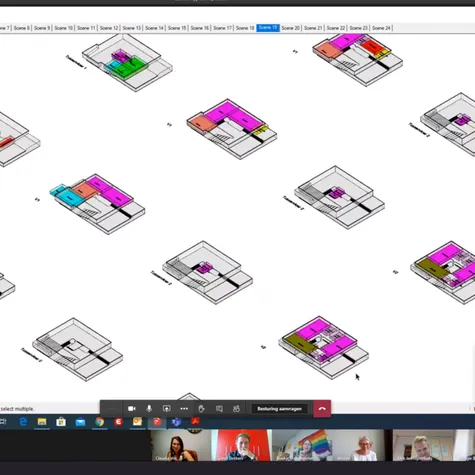Show the meeting chat panel
Image resolution: width=475 pixels, height=475 pixels.
pos(219,409)
